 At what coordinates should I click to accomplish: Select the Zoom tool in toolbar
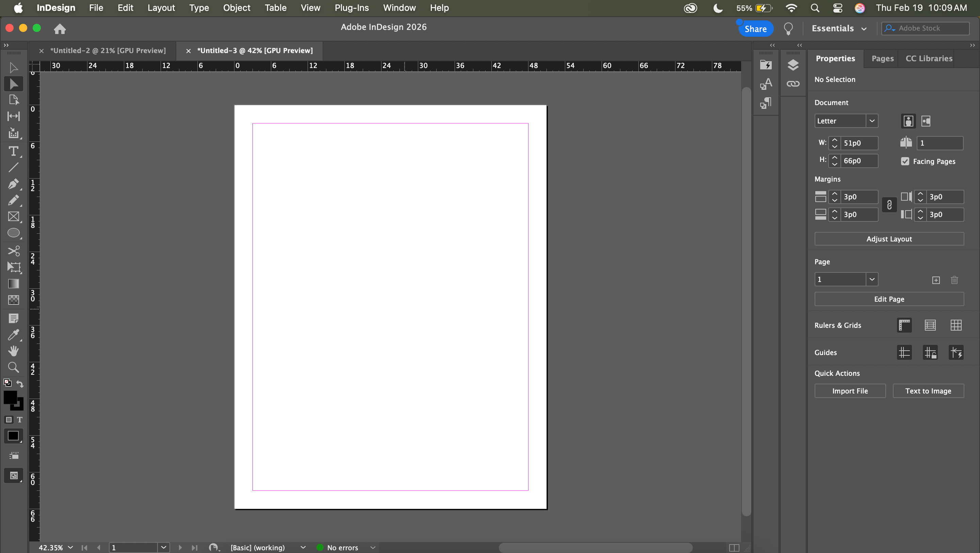(x=13, y=367)
